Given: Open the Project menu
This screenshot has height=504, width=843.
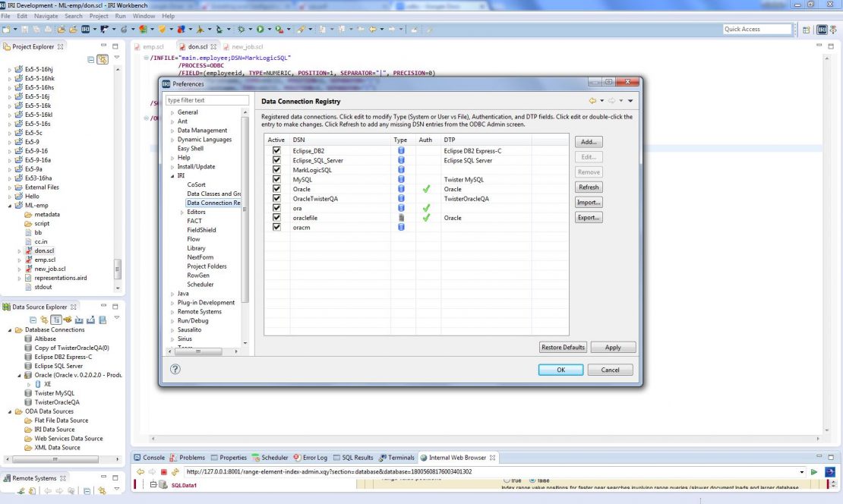Looking at the screenshot, I should click(99, 16).
